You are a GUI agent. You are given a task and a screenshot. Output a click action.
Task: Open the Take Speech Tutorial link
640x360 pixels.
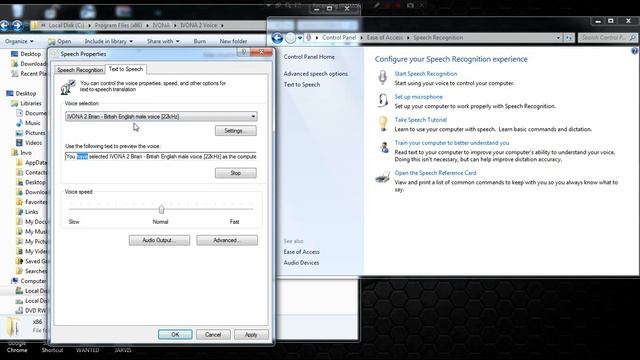pyautogui.click(x=420, y=120)
